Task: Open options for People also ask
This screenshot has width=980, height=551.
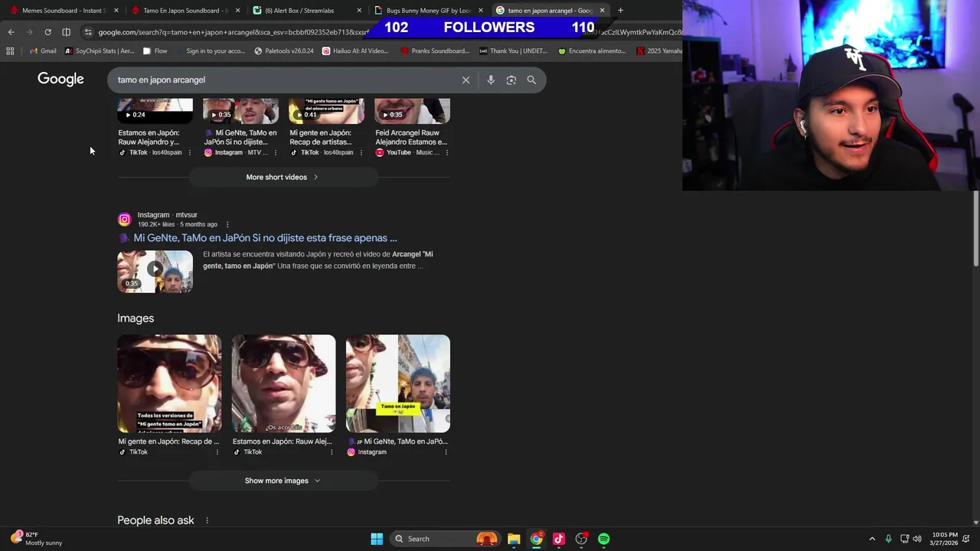Action: 207,520
